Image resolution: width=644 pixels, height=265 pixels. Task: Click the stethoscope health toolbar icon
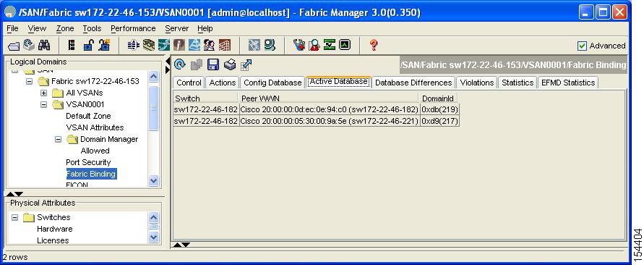pyautogui.click(x=299, y=46)
